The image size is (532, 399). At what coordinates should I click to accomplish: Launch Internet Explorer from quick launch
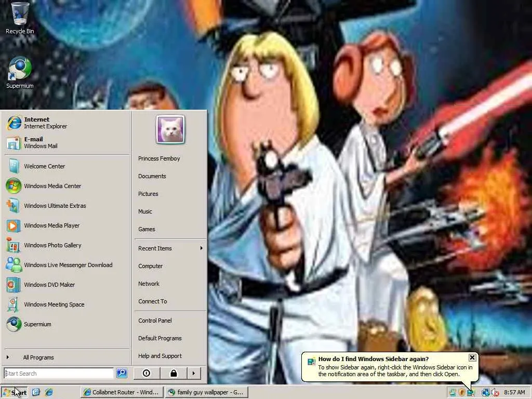pos(49,392)
